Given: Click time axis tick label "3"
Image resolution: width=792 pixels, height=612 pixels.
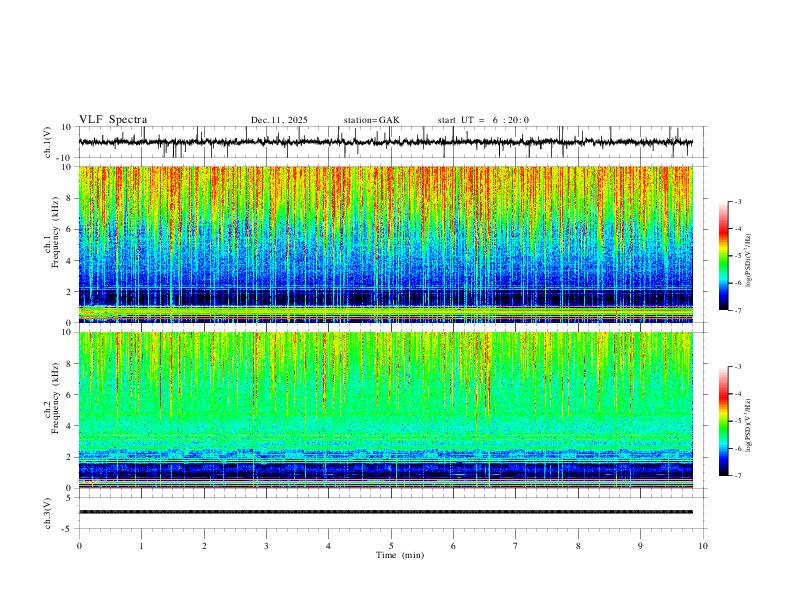Looking at the screenshot, I should [x=266, y=546].
